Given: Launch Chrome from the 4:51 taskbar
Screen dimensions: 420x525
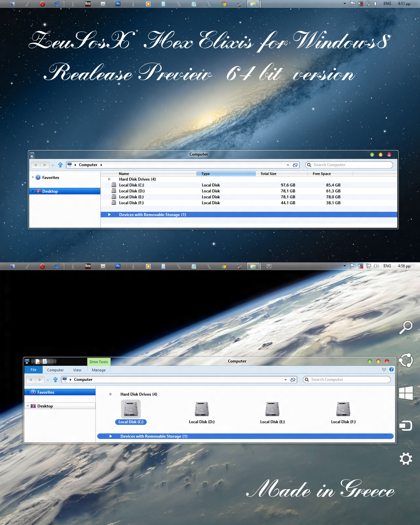Looking at the screenshot, I should coord(224,4).
